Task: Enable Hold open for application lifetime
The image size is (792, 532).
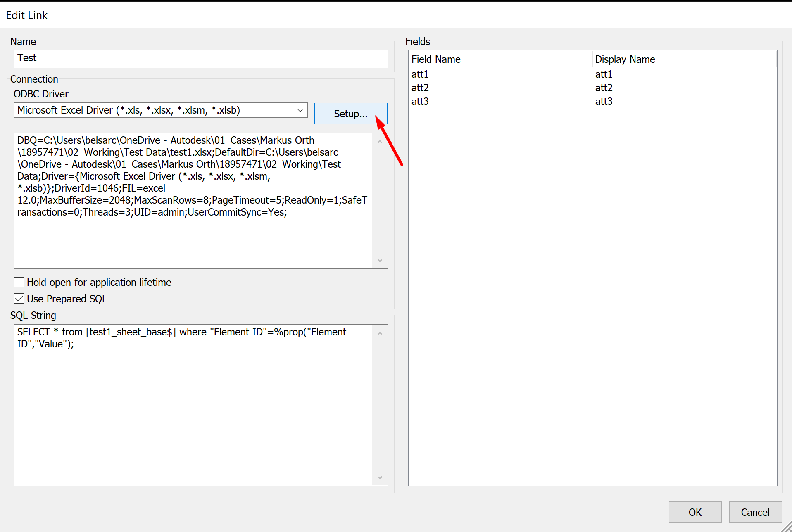Action: point(19,282)
